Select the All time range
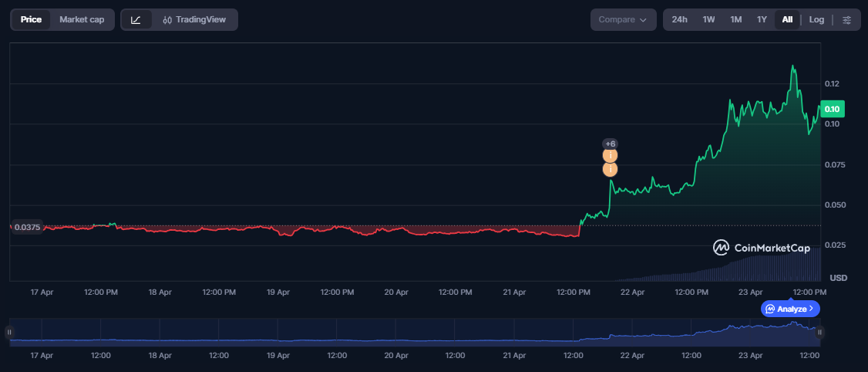Viewport: 868px width, 372px height. 787,20
